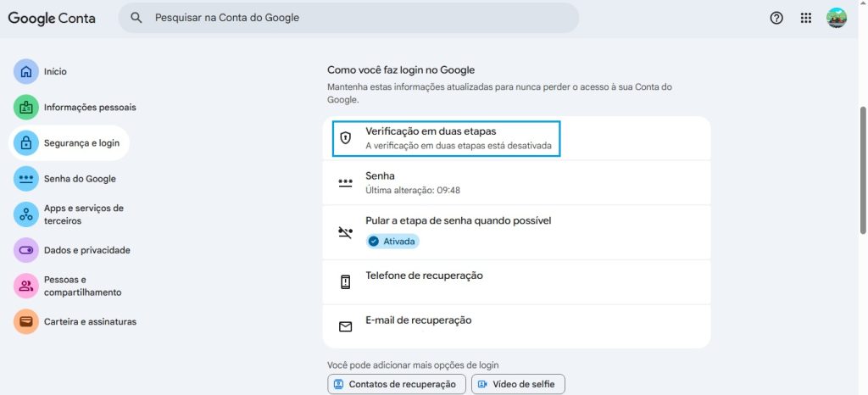Open E-mail de recuperação row
The image size is (868, 395).
(x=516, y=326)
